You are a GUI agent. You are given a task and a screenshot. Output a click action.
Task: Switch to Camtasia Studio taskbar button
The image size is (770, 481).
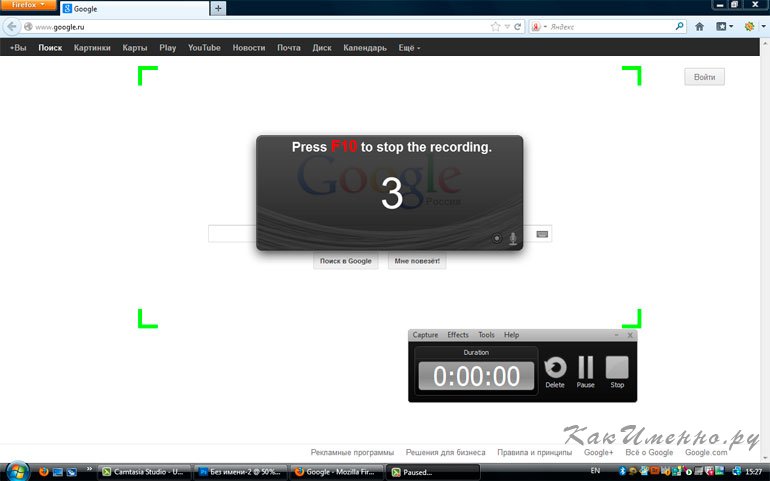[144, 472]
